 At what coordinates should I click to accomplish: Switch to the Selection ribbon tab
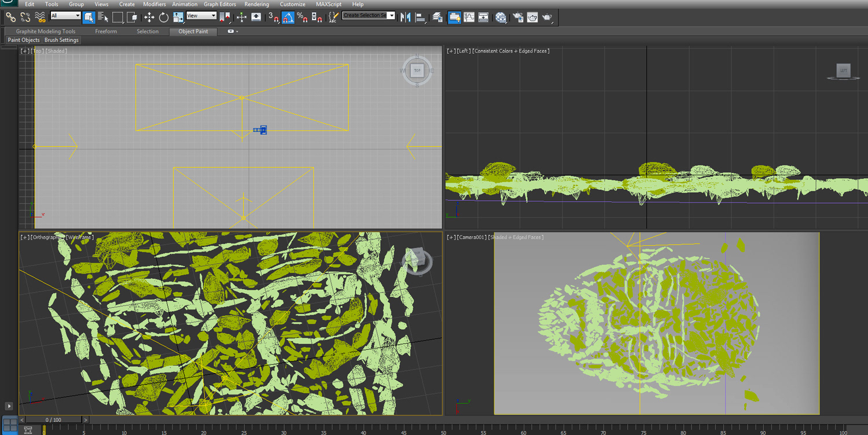148,31
